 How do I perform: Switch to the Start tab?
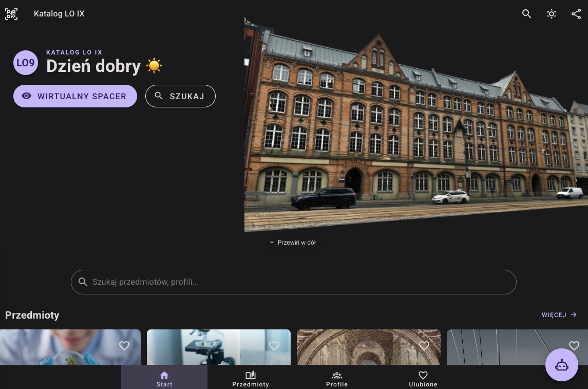click(x=164, y=378)
